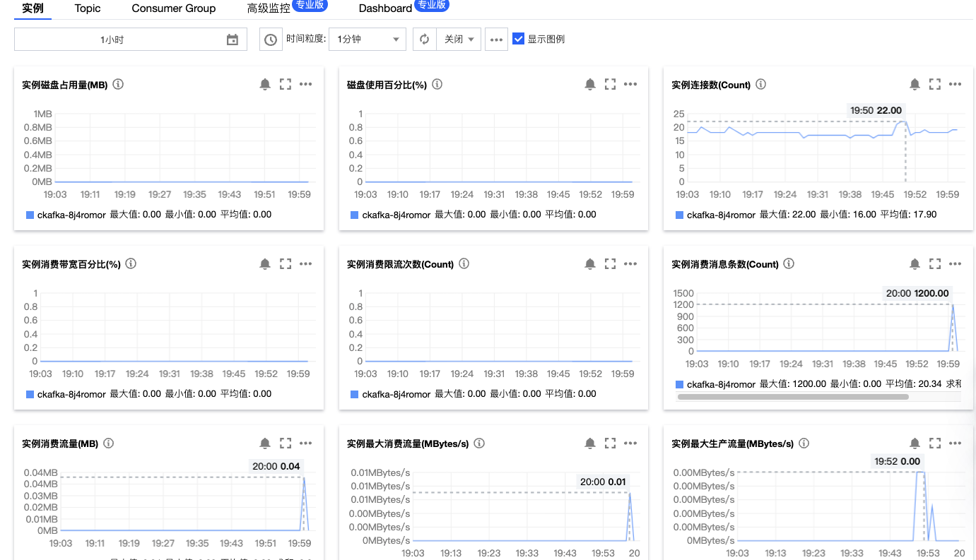This screenshot has height=560, width=976.
Task: Click the 1小时 time range field
Action: point(131,40)
